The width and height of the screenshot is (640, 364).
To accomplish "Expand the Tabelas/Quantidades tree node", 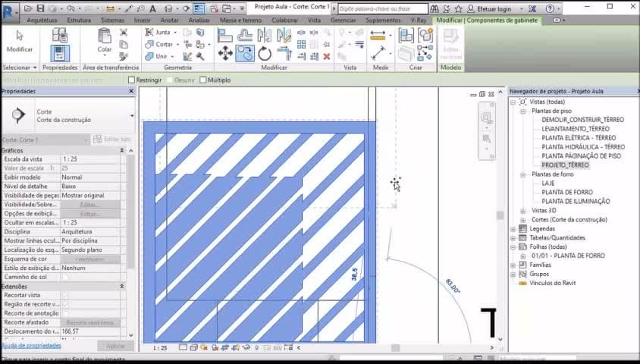I will point(513,238).
